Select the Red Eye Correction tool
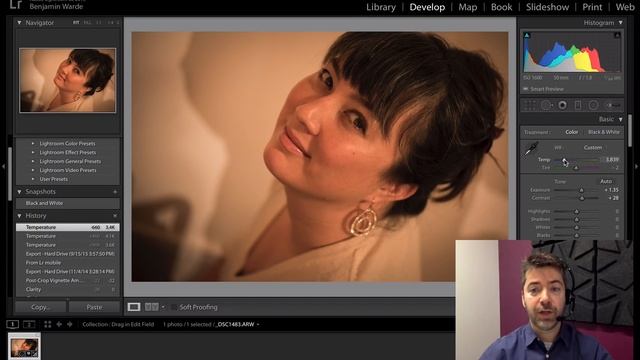The image size is (640, 360). click(x=562, y=105)
